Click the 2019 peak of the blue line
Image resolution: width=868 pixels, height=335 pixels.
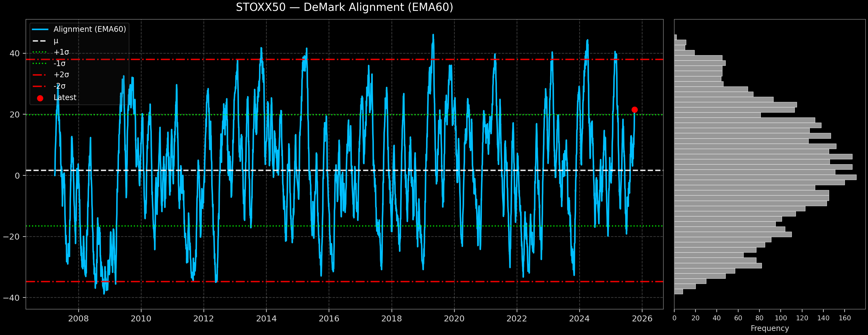coord(433,35)
